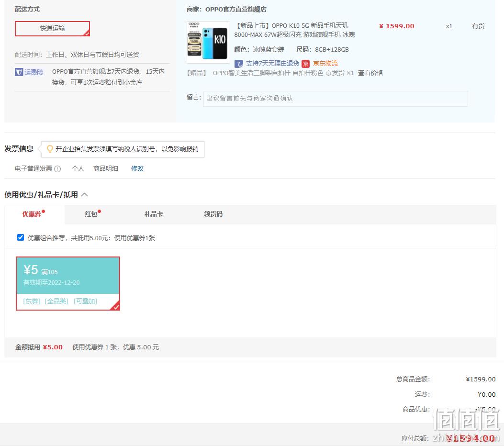Collapse 使用优惠/礼品卡/抵用 section
504x446 pixels.
(85, 195)
